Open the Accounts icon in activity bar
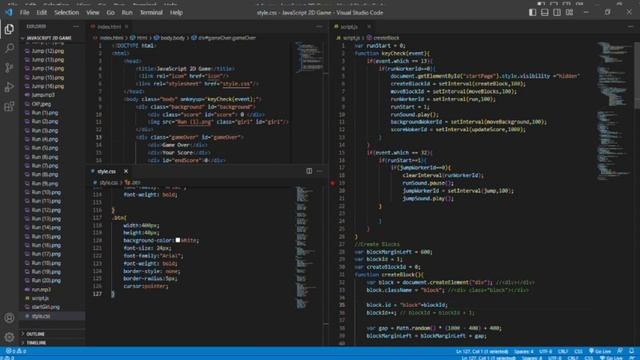640x360 pixels. (x=9, y=318)
